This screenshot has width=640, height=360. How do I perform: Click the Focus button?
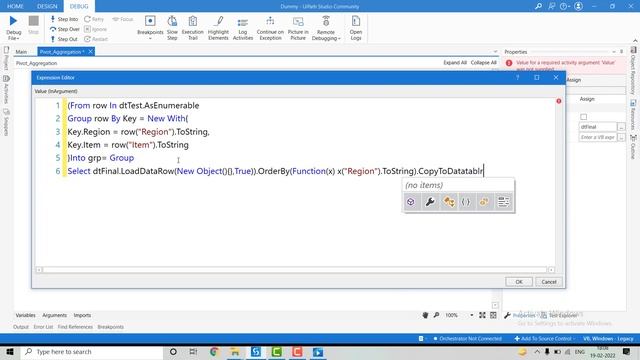(x=123, y=19)
